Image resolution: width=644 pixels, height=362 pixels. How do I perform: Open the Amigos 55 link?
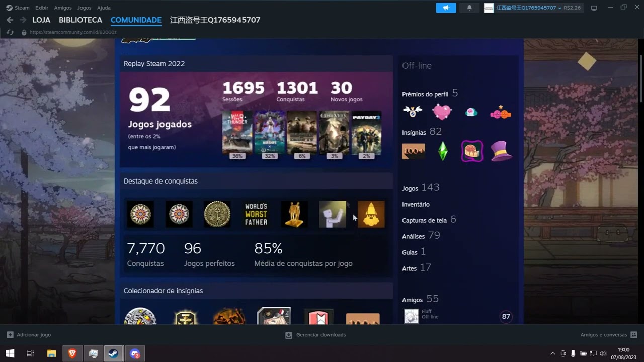pos(420,299)
